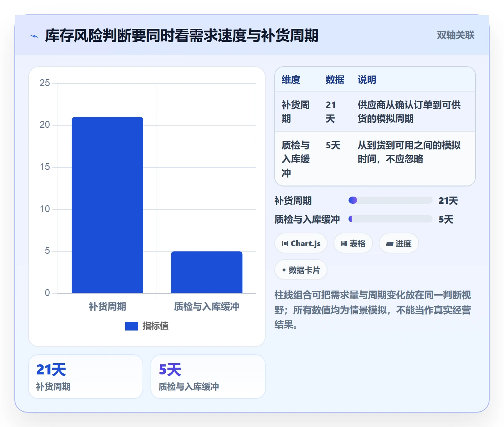
Task: Click the 柱线组合 description paragraph
Action: 373,310
